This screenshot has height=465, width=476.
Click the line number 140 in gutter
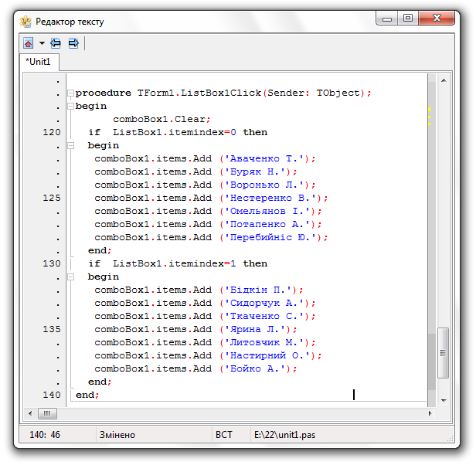(52, 395)
